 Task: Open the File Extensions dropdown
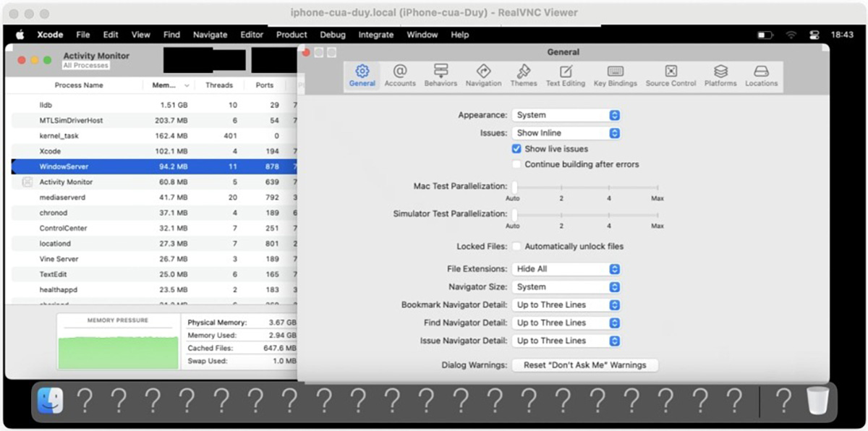(x=566, y=269)
